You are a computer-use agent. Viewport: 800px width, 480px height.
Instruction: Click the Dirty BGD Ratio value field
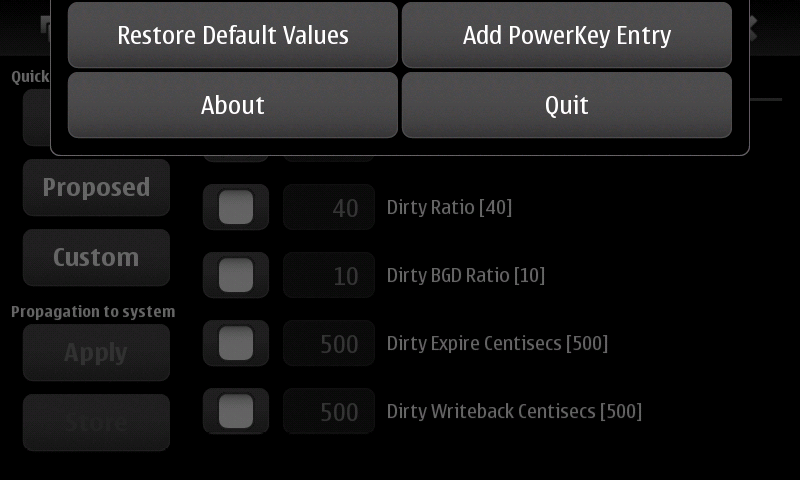329,276
